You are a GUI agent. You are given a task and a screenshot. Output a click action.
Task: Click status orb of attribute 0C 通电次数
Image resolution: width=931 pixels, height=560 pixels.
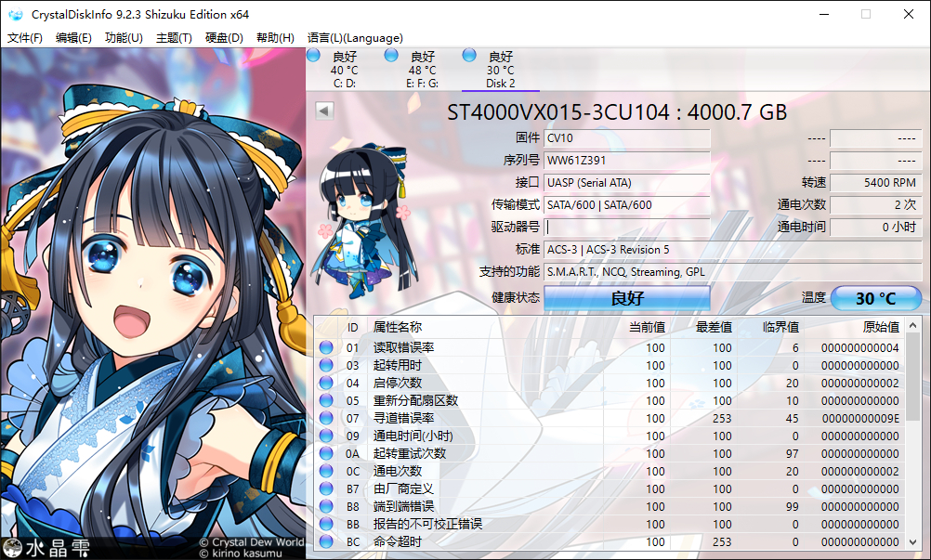(x=326, y=471)
